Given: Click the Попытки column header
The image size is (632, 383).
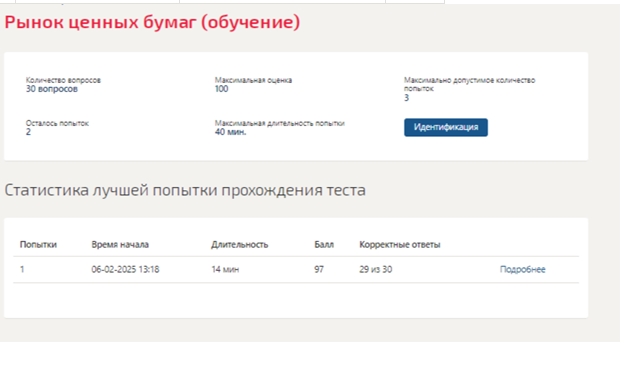Looking at the screenshot, I should pos(38,245).
